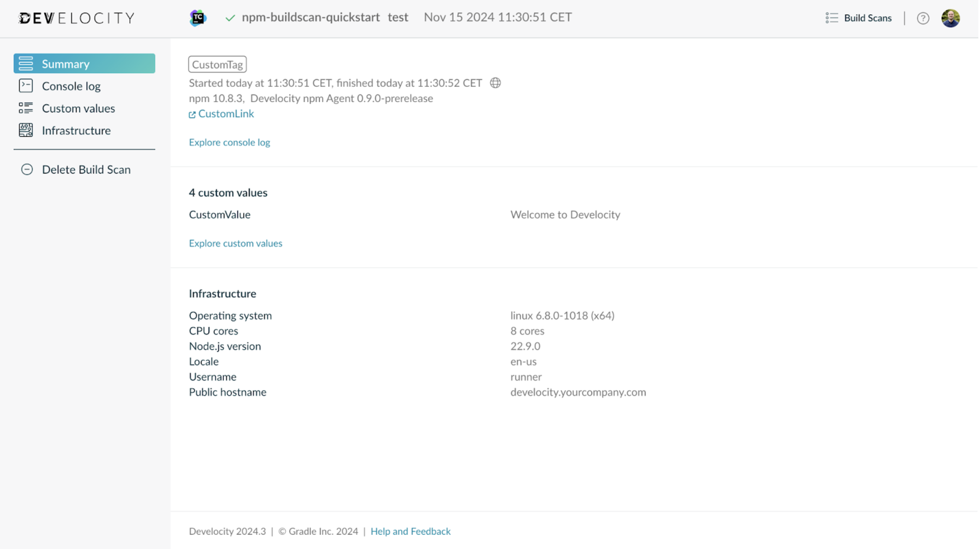The image size is (980, 549).
Task: Follow the Explore console log link
Action: tap(230, 143)
